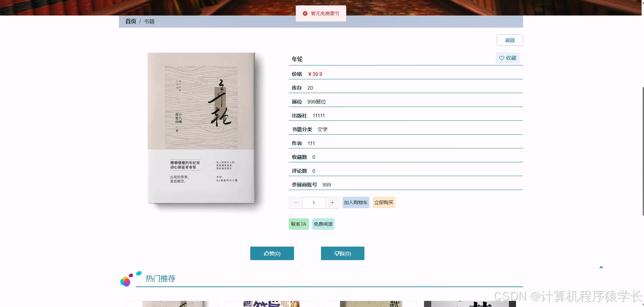Click the plus icon to increase quantity

(x=332, y=202)
